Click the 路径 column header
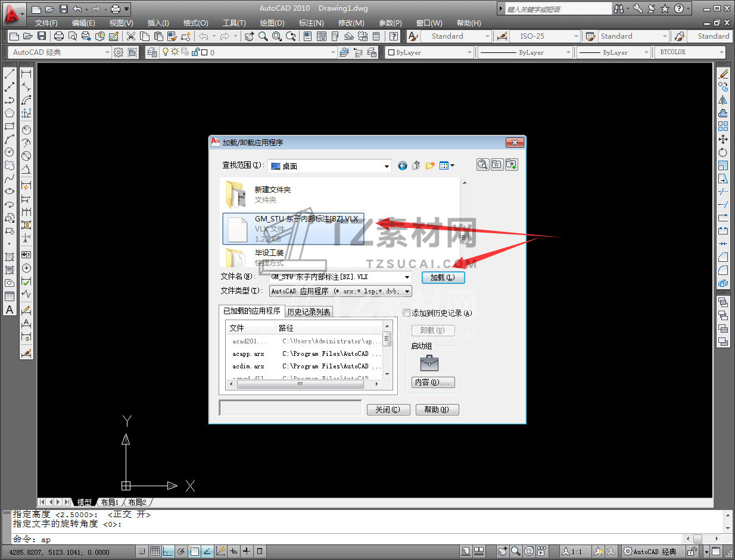Image resolution: width=735 pixels, height=560 pixels. (328, 328)
